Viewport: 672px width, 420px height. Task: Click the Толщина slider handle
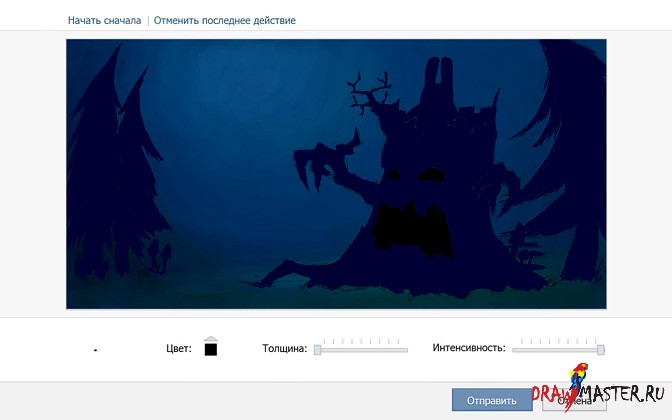click(318, 350)
